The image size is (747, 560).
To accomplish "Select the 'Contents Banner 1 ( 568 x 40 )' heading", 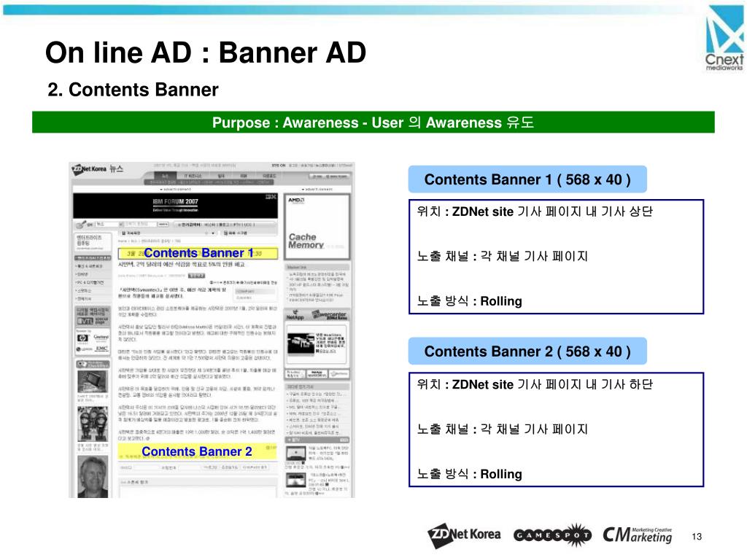I will tap(527, 179).
